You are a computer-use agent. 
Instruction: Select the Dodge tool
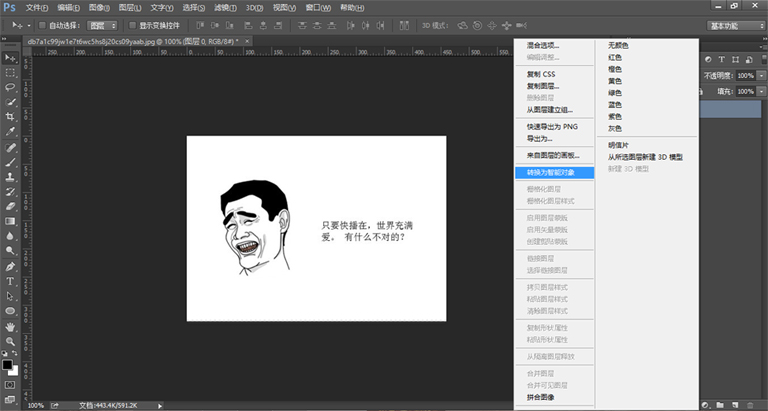(10, 250)
